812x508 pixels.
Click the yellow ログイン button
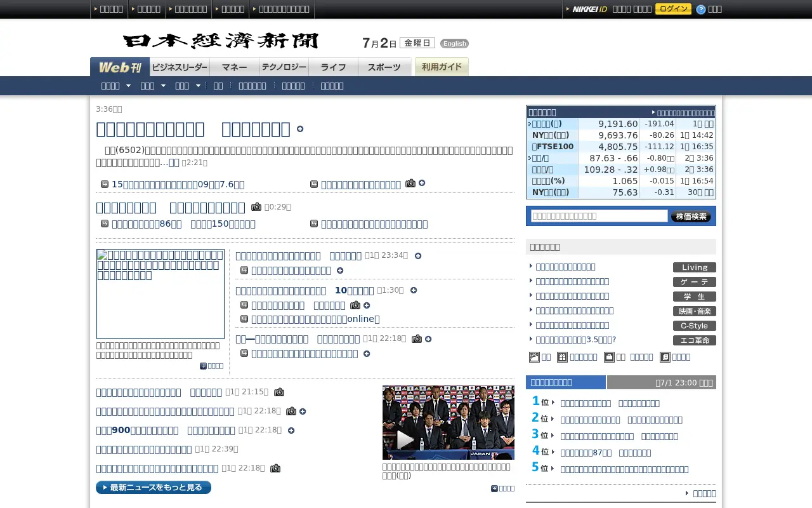coord(673,9)
